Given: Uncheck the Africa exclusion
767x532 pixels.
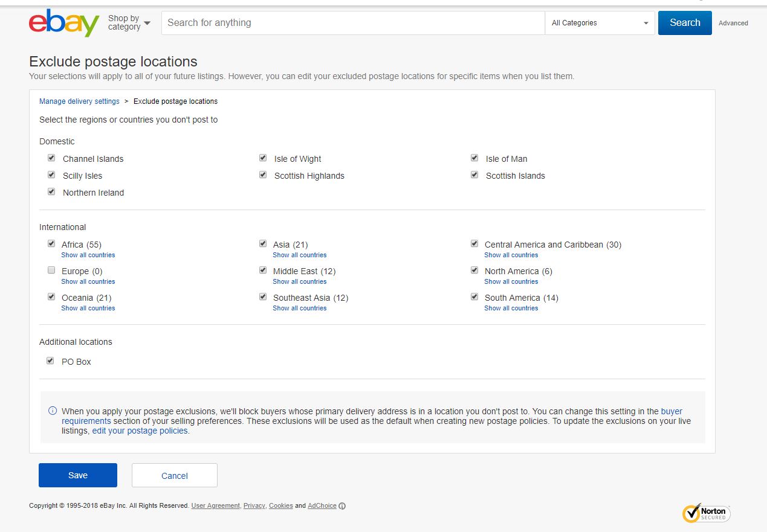Looking at the screenshot, I should tap(51, 243).
